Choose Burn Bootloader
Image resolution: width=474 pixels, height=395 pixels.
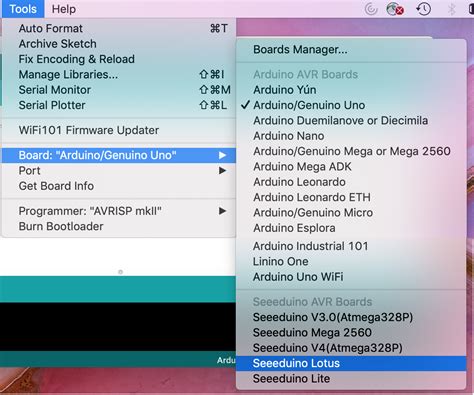(x=119, y=226)
